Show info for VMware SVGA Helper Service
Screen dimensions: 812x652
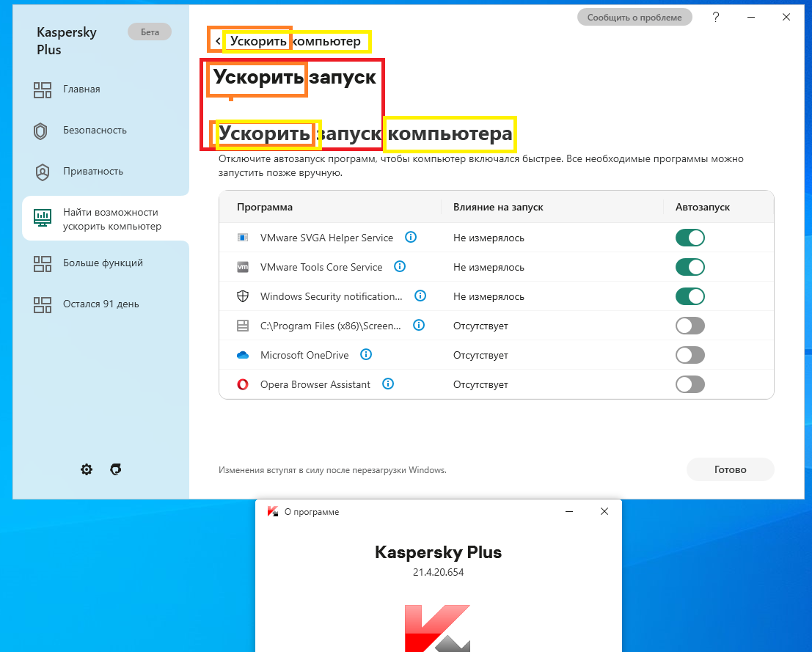click(411, 237)
